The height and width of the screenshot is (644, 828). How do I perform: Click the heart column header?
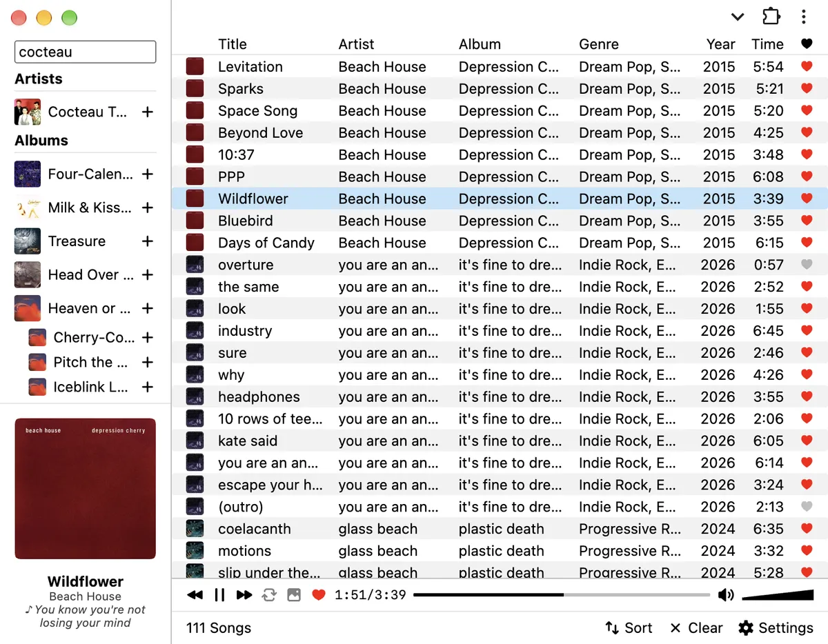(x=806, y=44)
